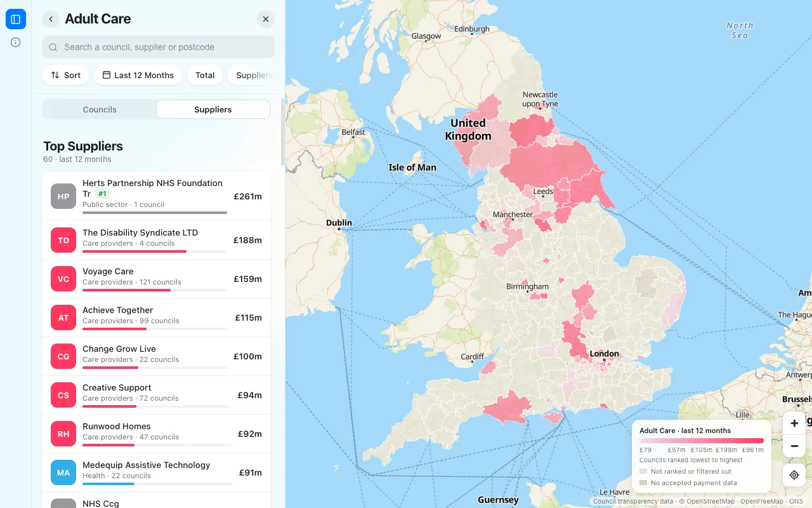Select the VC avatar for Voyage Care
This screenshot has height=508, width=812.
pos(63,279)
